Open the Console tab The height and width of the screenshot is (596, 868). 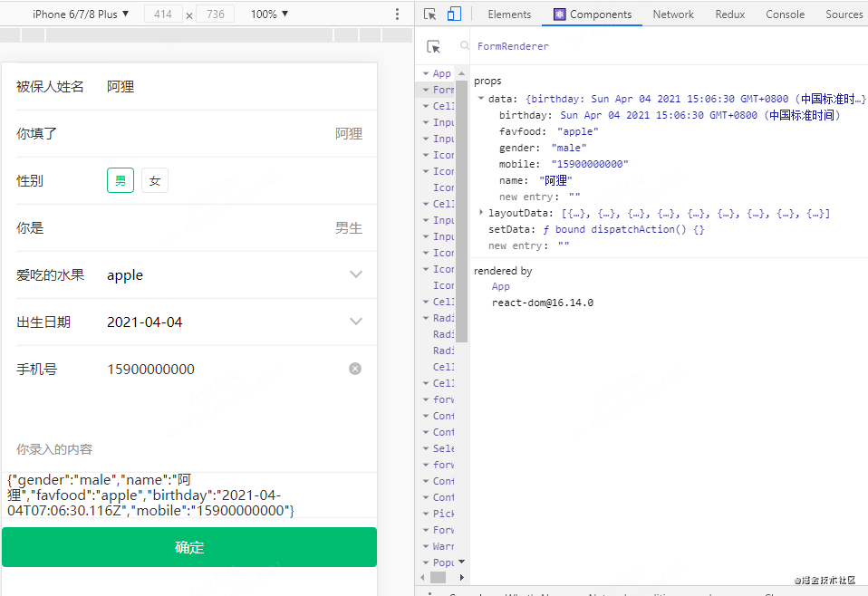785,14
